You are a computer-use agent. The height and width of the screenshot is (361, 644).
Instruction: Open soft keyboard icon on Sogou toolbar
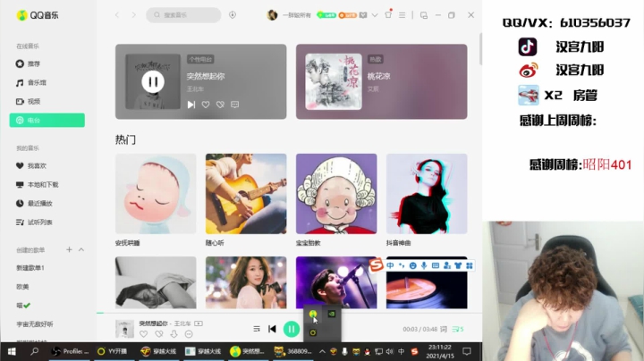point(436,265)
